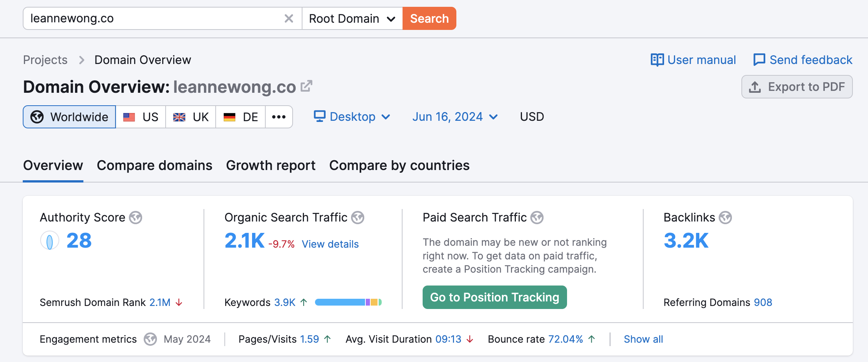
Task: Go to Projects breadcrumb
Action: pyautogui.click(x=45, y=60)
